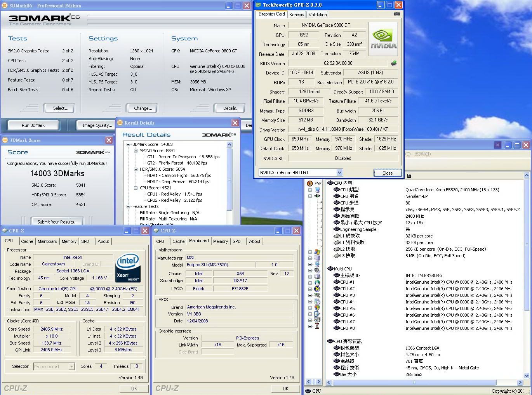Open the Processor #1 selection dropdown
532x395 pixels.
pyautogui.click(x=71, y=366)
